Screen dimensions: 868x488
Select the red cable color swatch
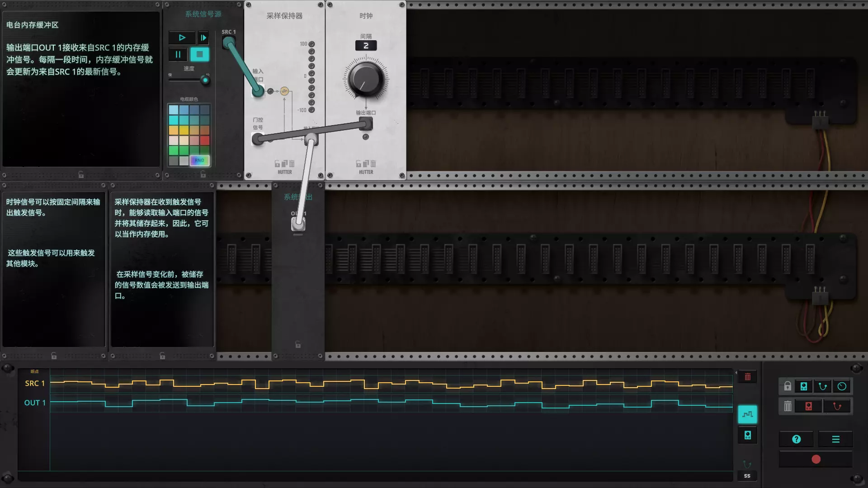[205, 141]
